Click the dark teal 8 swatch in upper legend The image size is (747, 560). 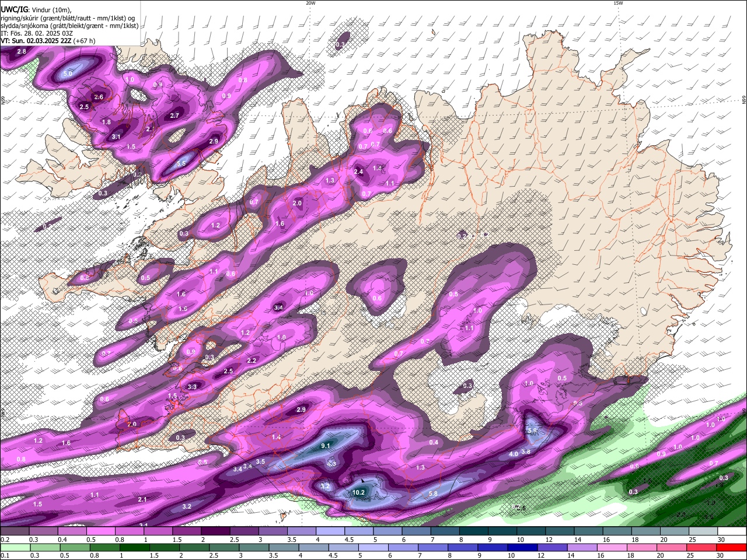pos(473,531)
